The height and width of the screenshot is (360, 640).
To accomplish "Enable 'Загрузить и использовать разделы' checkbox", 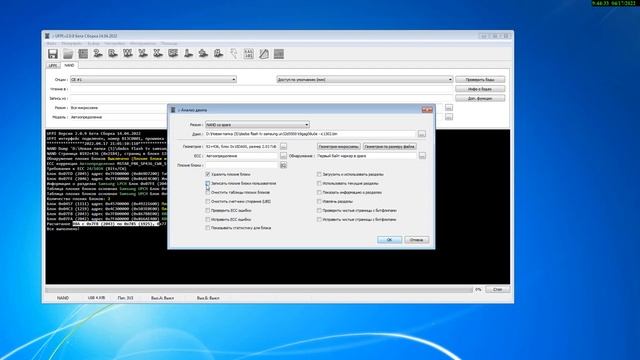I will point(319,174).
